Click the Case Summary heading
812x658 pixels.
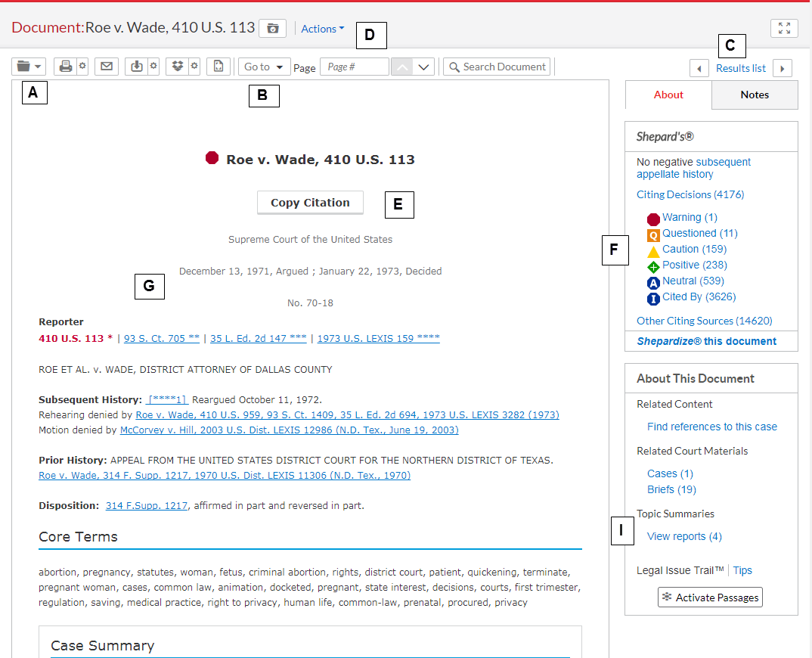103,646
